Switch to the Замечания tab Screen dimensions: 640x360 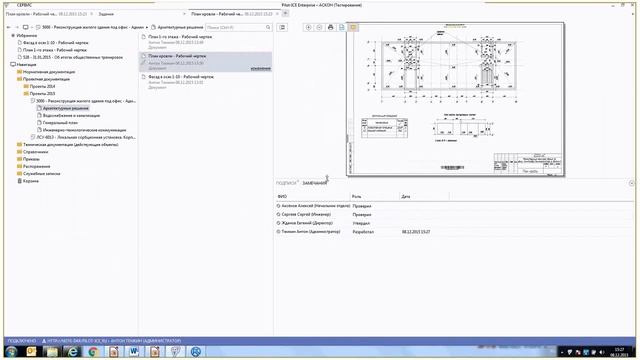point(314,183)
